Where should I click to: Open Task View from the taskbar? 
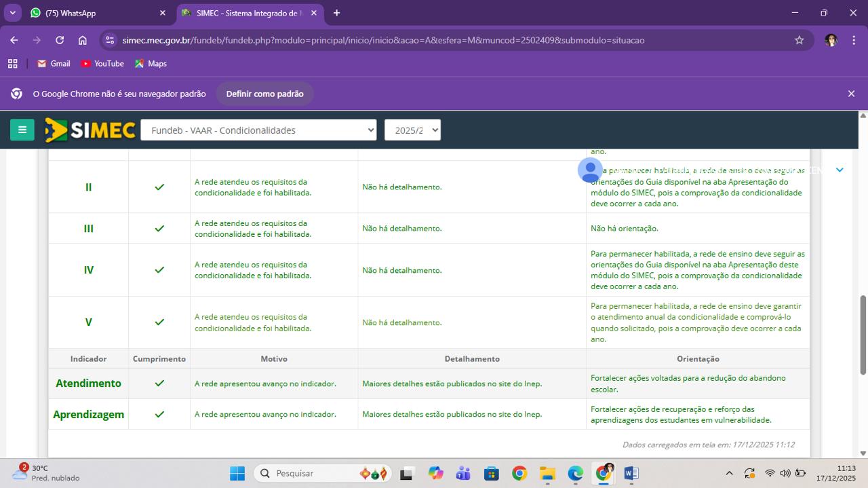coord(406,473)
